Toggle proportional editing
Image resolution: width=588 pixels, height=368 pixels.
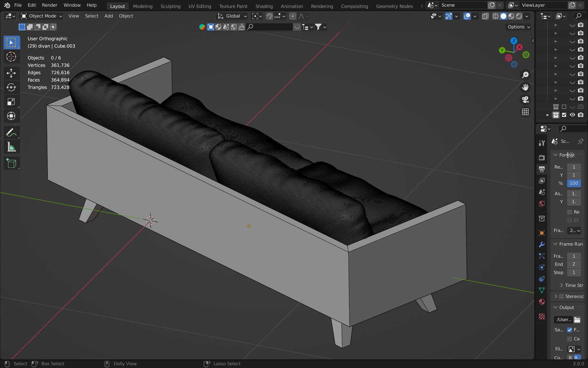point(293,16)
